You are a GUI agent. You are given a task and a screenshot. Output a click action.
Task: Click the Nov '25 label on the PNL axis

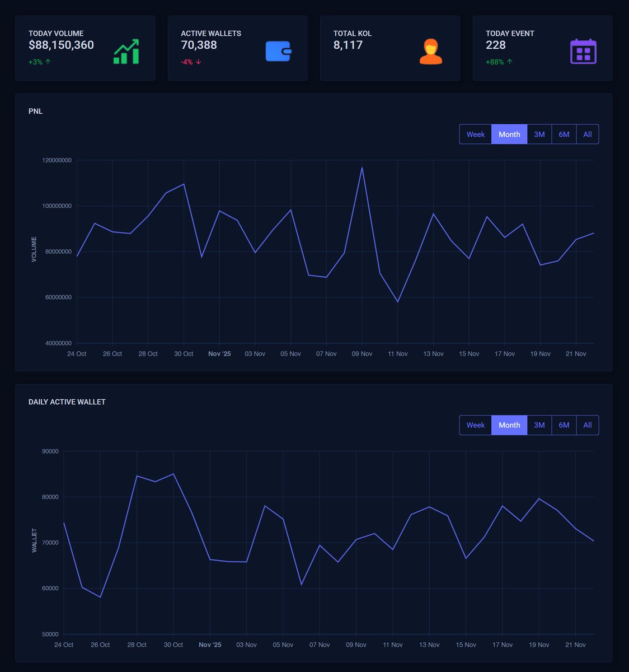[x=219, y=353]
